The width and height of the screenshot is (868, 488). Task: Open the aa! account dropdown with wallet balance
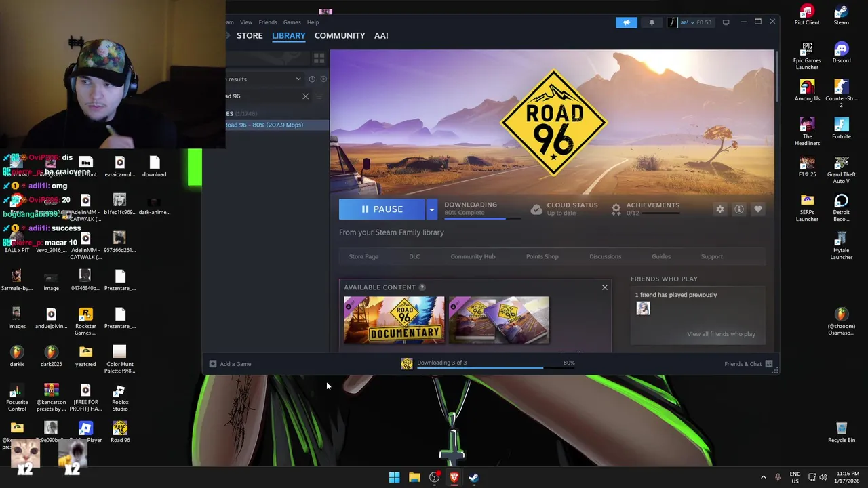point(690,22)
